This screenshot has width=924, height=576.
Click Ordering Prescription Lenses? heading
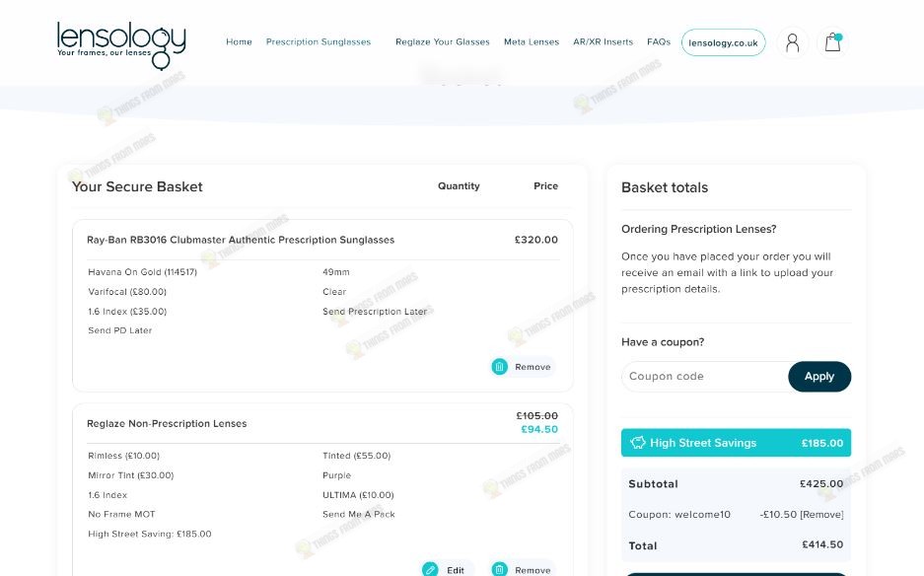(x=699, y=229)
